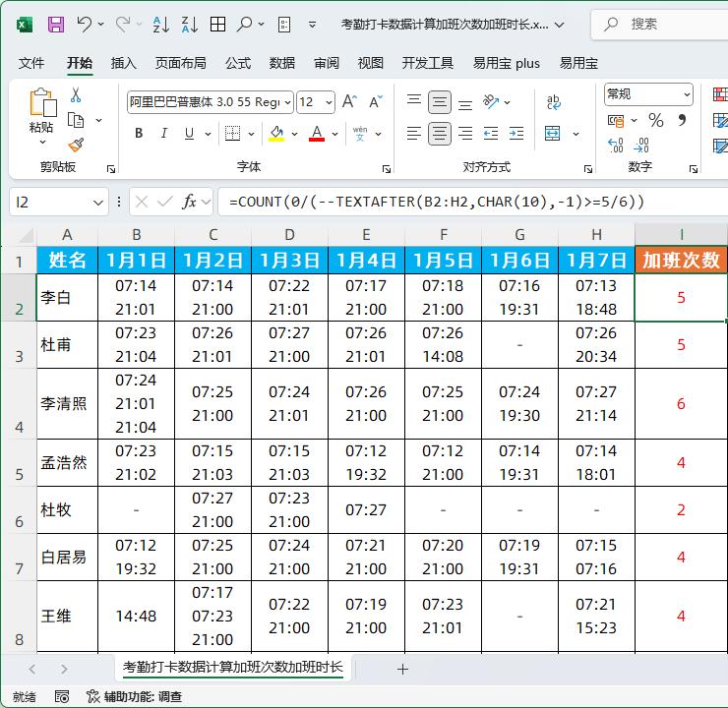Open the 公式 ribbon tab

[238, 63]
